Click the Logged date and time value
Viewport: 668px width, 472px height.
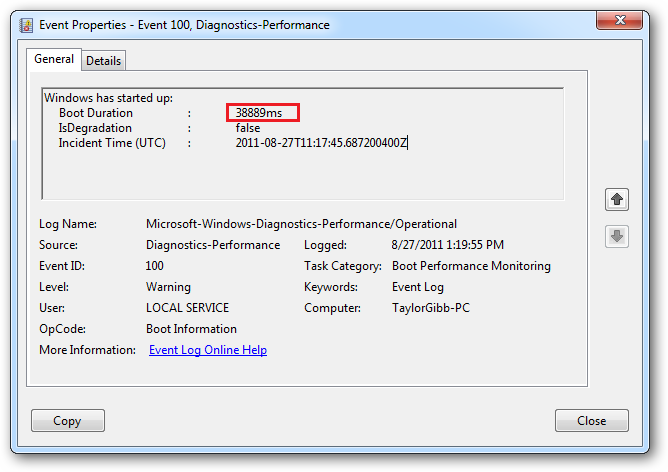tap(447, 245)
